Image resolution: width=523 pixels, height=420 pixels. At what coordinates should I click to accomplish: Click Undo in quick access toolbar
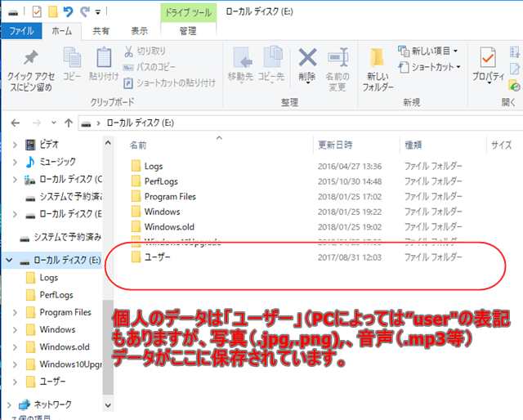pyautogui.click(x=68, y=12)
